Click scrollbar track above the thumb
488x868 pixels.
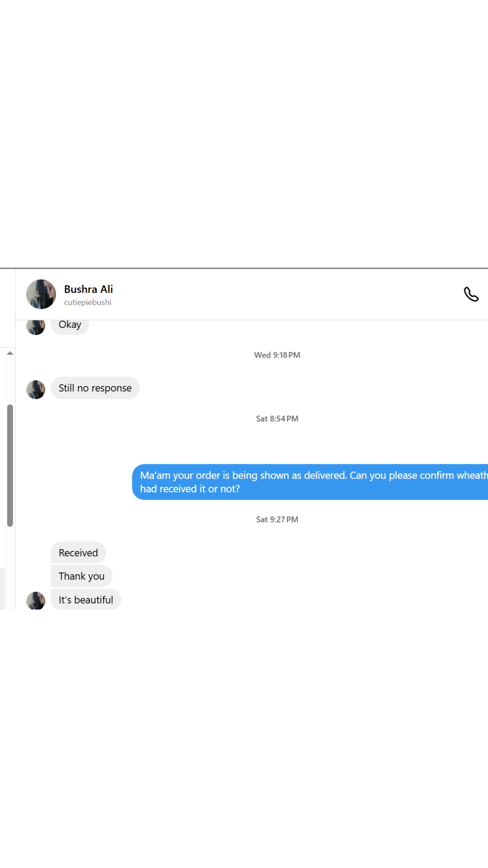click(10, 380)
